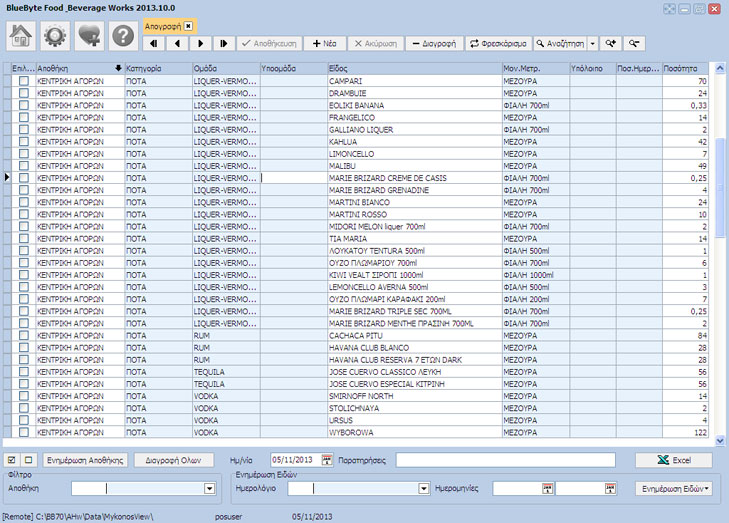Click the Παρατηρήσεις text field
Image resolution: width=729 pixels, height=523 pixels.
(x=505, y=460)
